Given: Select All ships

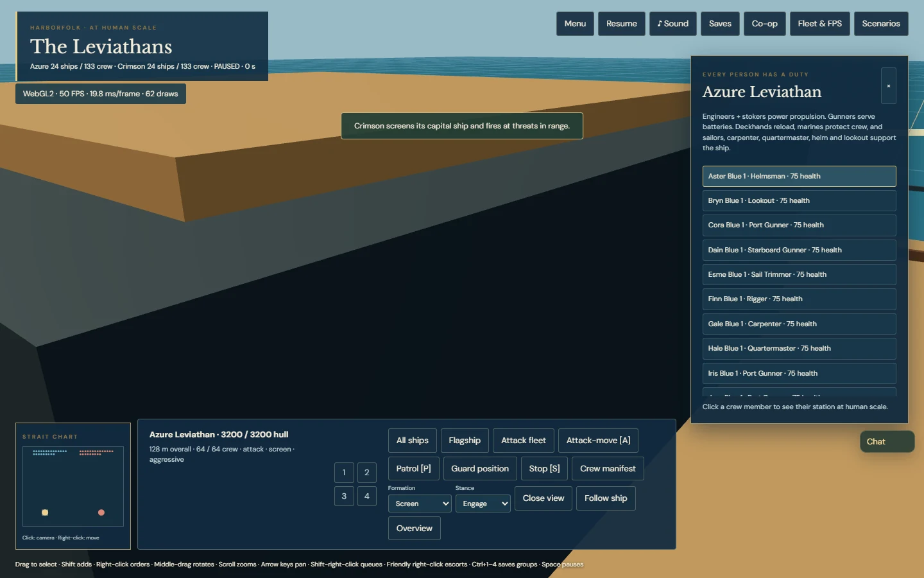Looking at the screenshot, I should coord(413,441).
